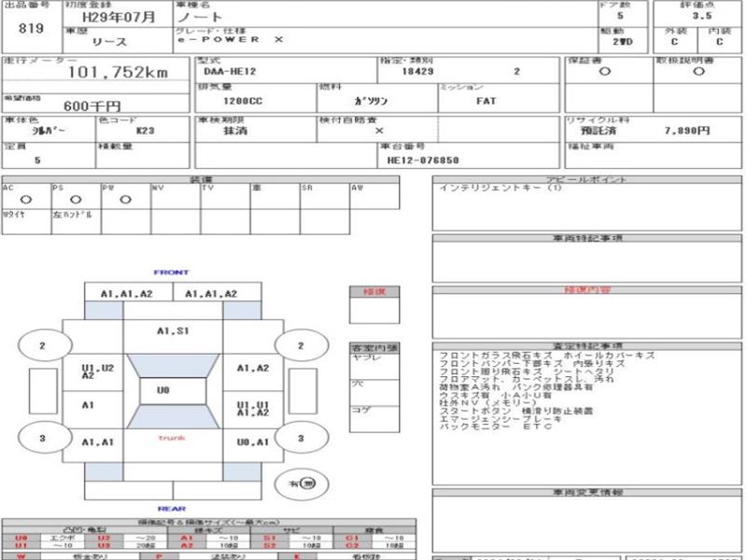Image resolution: width=747 pixels, height=560 pixels.
Task: Click the rear fender code U0,A1
Action: 253,442
